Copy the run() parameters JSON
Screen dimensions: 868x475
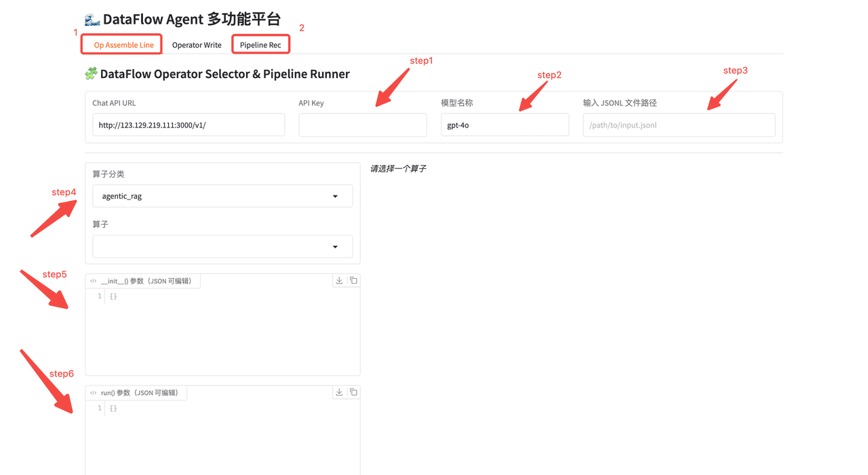tap(353, 392)
